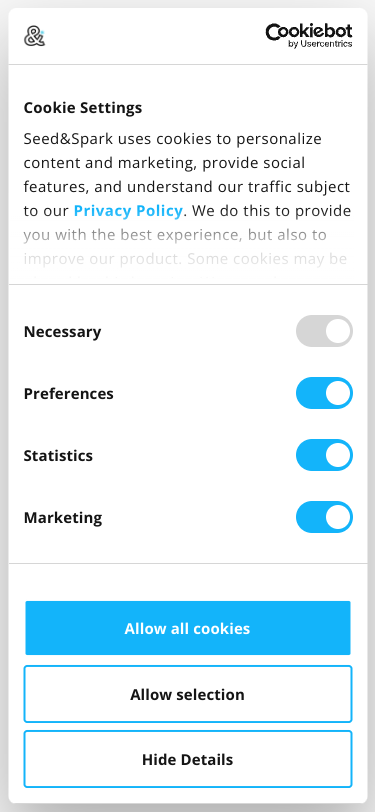Turn off the Statistics cookies switch
This screenshot has height=812, width=375.
pos(324,455)
